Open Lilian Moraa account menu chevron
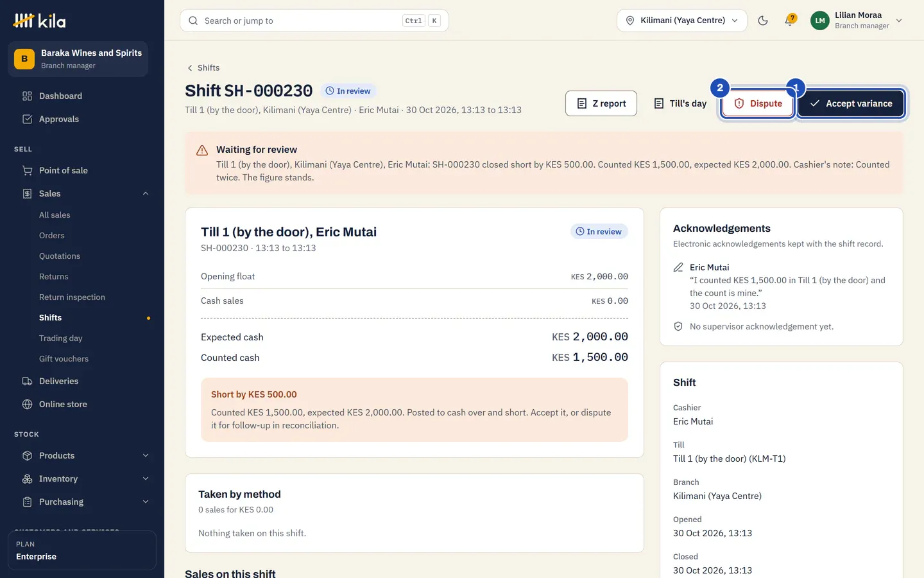 [899, 21]
